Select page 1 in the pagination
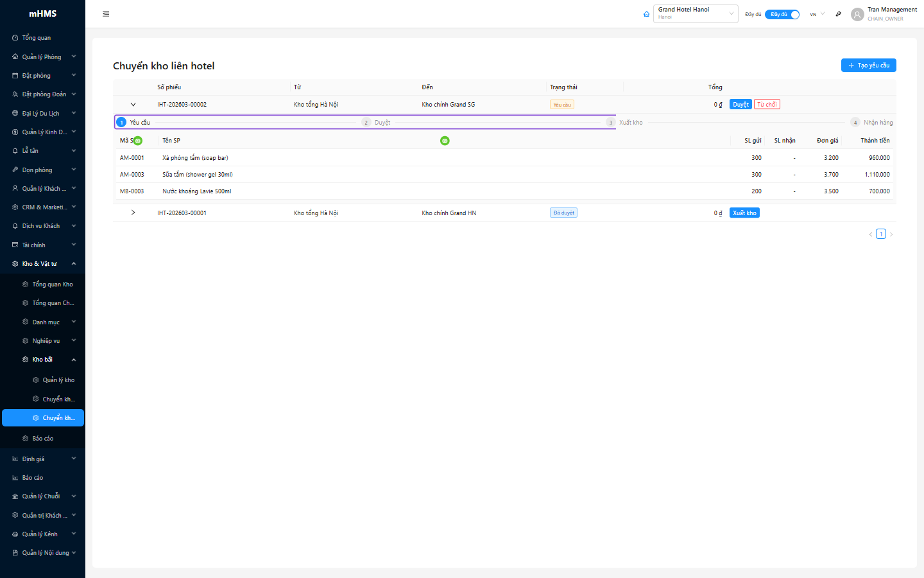This screenshot has height=578, width=924. 881,234
